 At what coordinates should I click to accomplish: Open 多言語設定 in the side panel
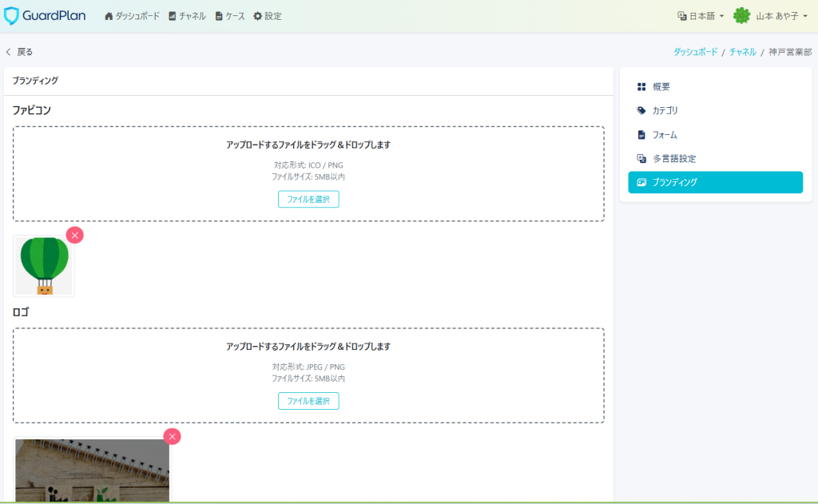point(673,159)
